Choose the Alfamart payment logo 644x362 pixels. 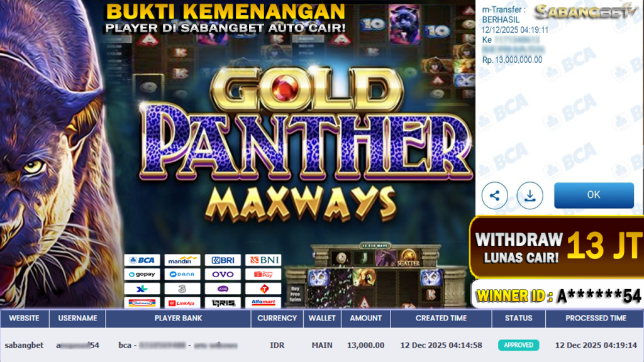[264, 303]
